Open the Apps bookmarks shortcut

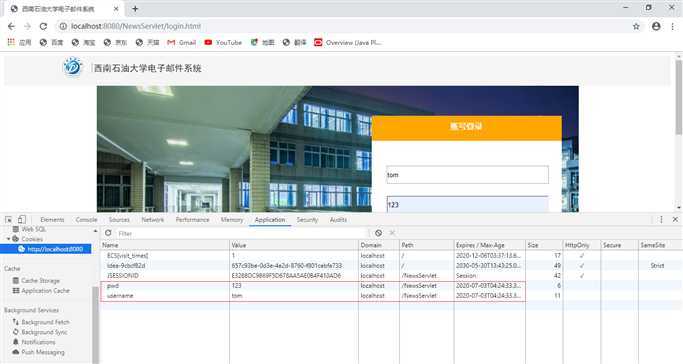[x=20, y=42]
